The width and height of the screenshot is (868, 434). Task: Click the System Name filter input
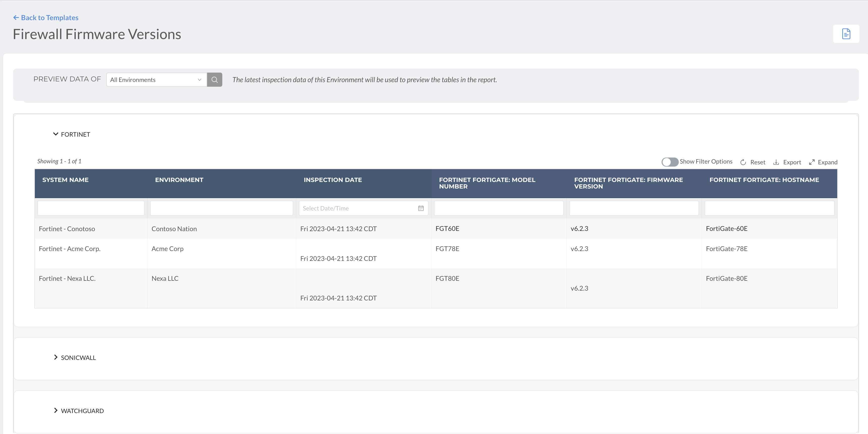click(91, 208)
